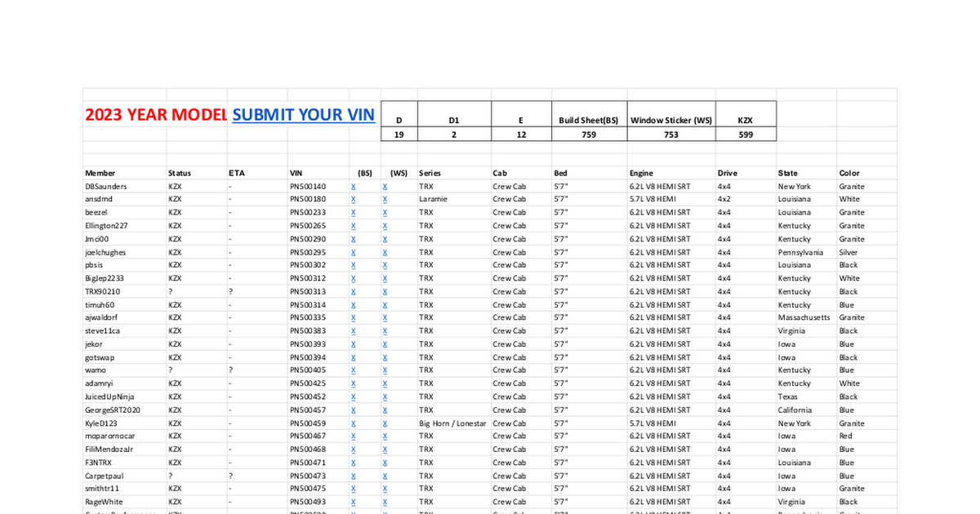
Task: Click the Big Horn / Lonestar series cell
Action: pyautogui.click(x=452, y=423)
